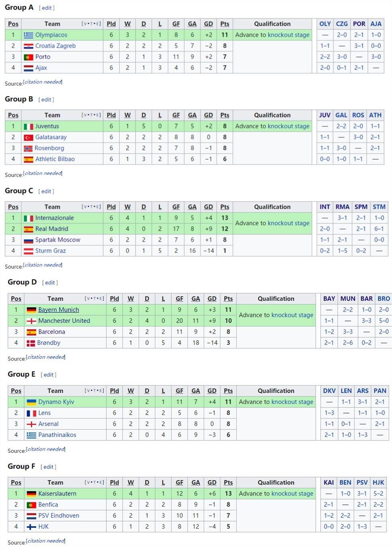
Task: Click the Greek flag icon beside Olympiacos
Action: pyautogui.click(x=28, y=35)
